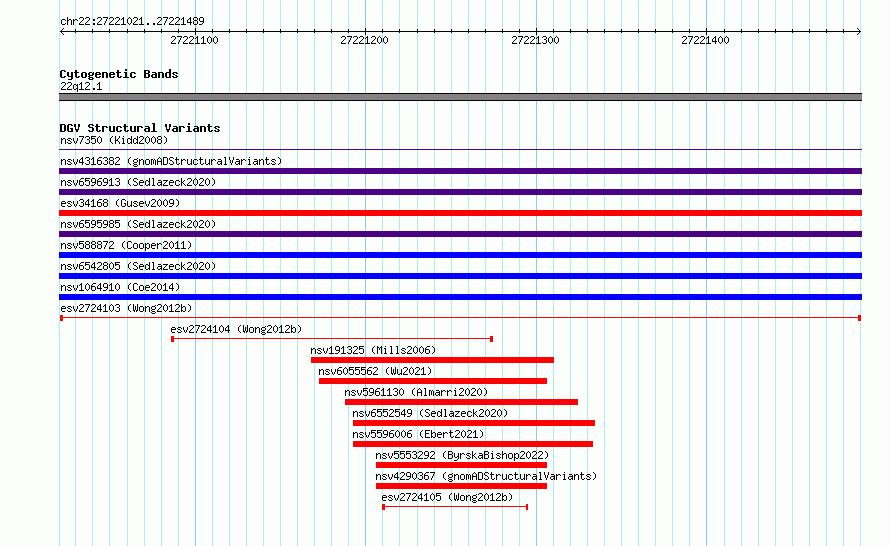Click the Cytogenetic Bands track title
The image size is (890, 546).
(x=119, y=74)
